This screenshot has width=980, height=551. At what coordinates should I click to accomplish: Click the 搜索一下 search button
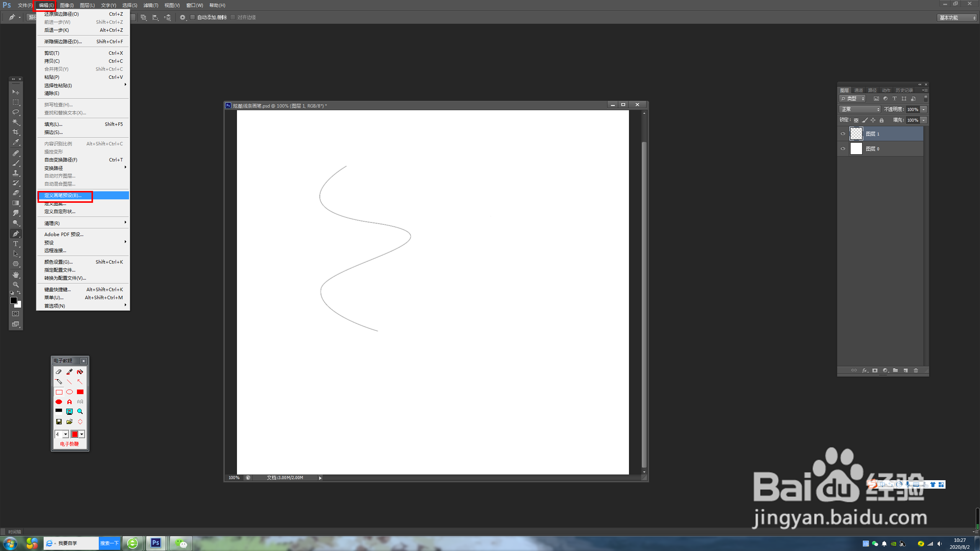(x=109, y=543)
